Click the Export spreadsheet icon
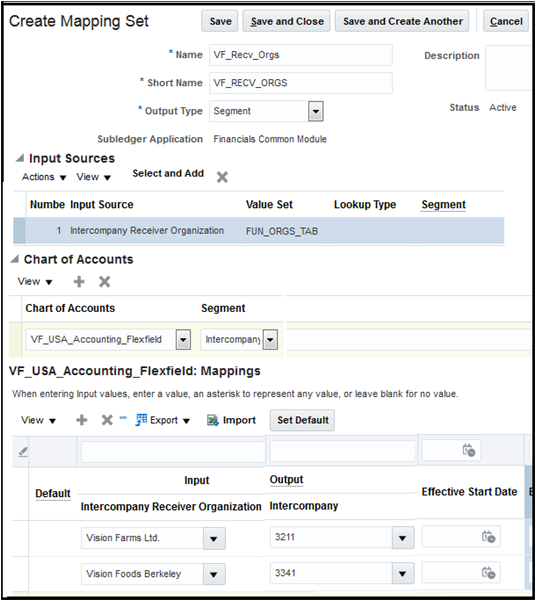Image resolution: width=536 pixels, height=601 pixels. coord(141,420)
